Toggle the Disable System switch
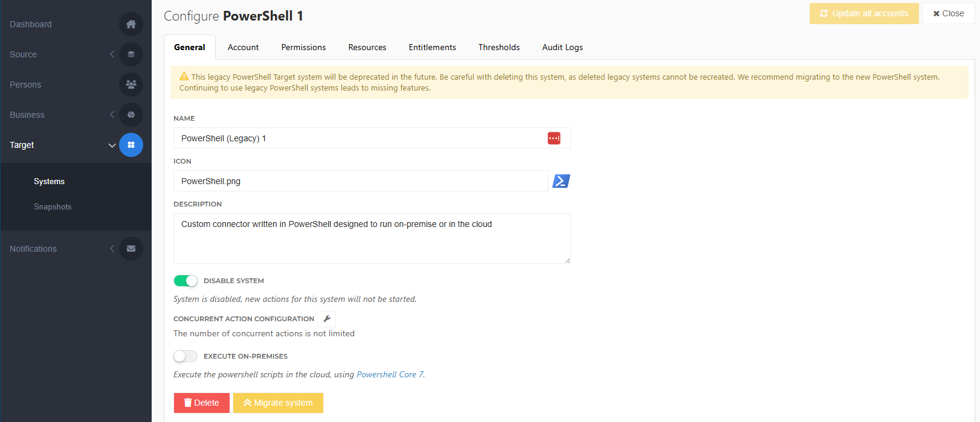This screenshot has width=980, height=422. click(185, 281)
